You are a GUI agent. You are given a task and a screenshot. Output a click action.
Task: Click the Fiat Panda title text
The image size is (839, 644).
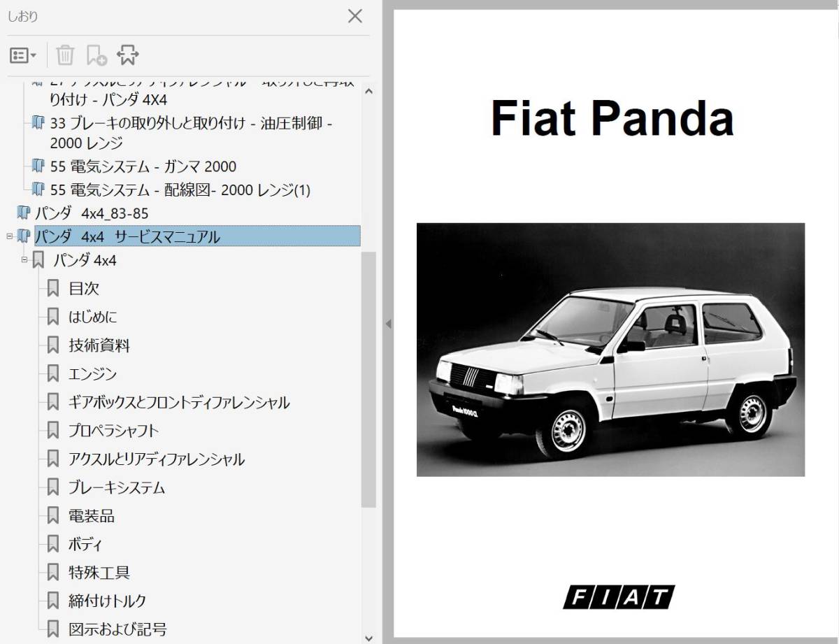(x=612, y=117)
